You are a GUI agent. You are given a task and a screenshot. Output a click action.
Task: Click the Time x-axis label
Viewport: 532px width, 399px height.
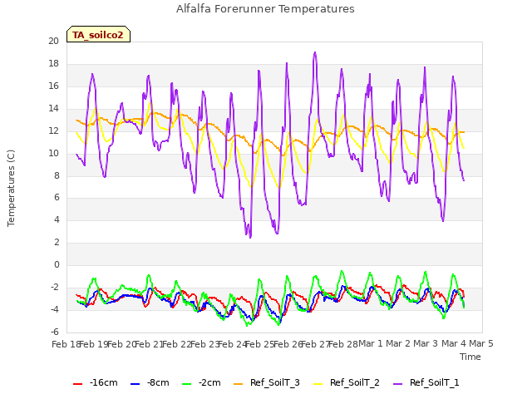pyautogui.click(x=470, y=357)
